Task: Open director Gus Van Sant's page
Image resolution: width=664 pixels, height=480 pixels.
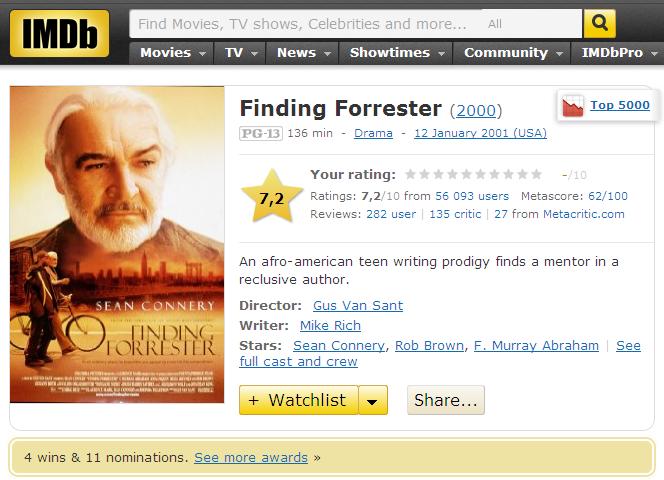Action: [358, 305]
